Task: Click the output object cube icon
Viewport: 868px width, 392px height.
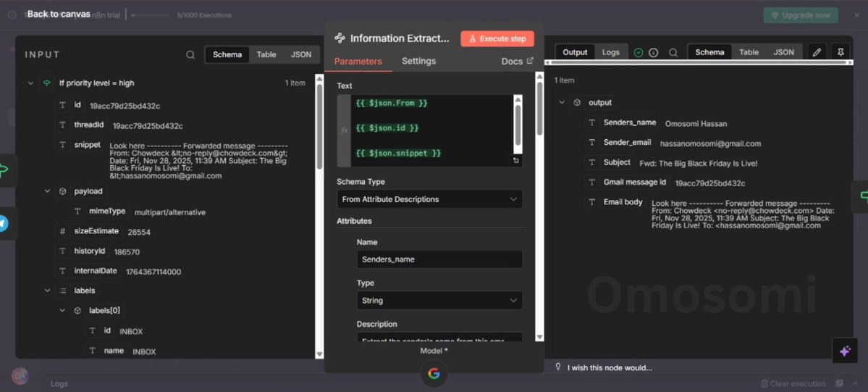Action: [x=577, y=103]
